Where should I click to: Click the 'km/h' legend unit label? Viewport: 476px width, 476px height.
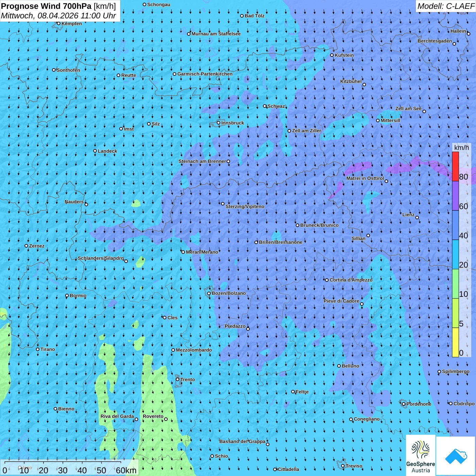tap(462, 148)
